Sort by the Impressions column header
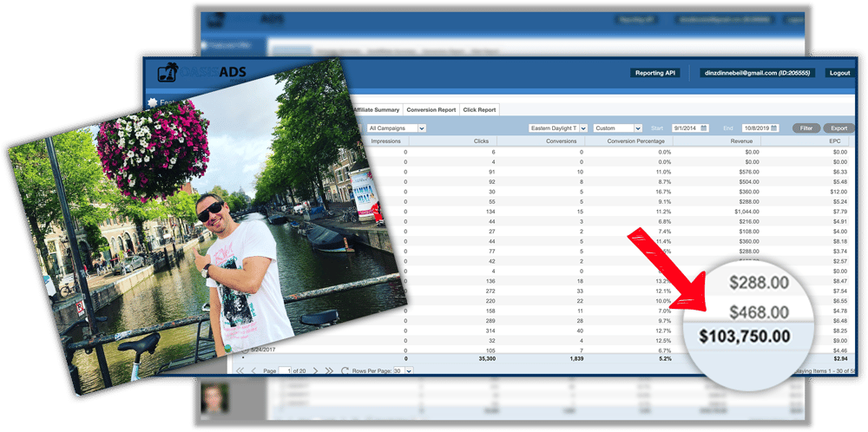Viewport: 868px width, 432px height. click(x=386, y=141)
